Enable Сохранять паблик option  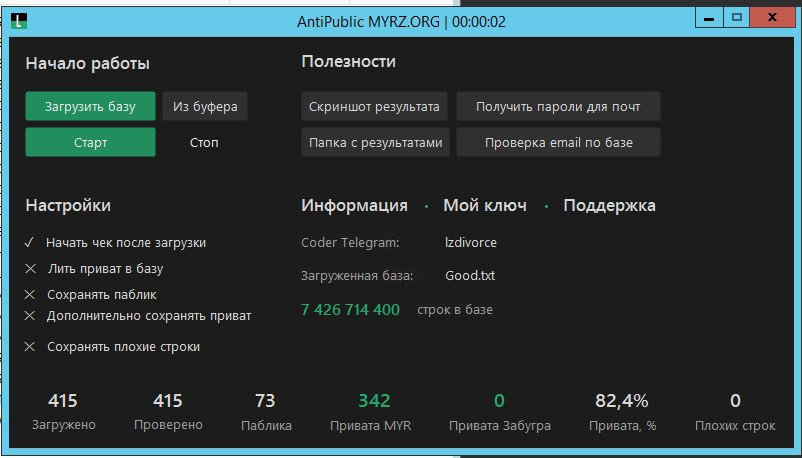[x=30, y=295]
